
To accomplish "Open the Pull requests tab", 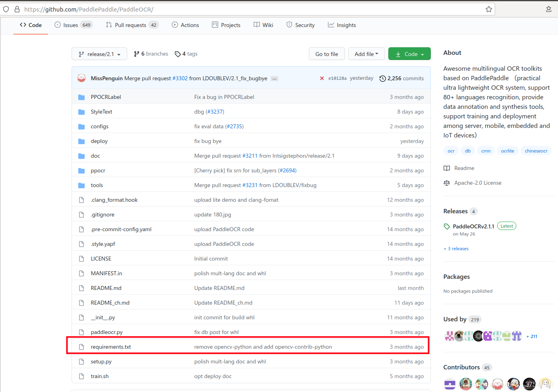I will (x=132, y=25).
